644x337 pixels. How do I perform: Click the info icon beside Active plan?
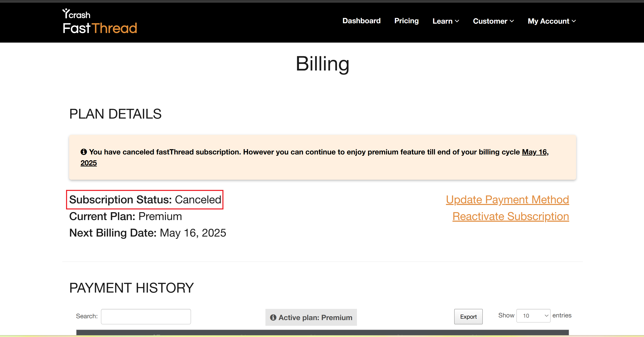coord(273,317)
